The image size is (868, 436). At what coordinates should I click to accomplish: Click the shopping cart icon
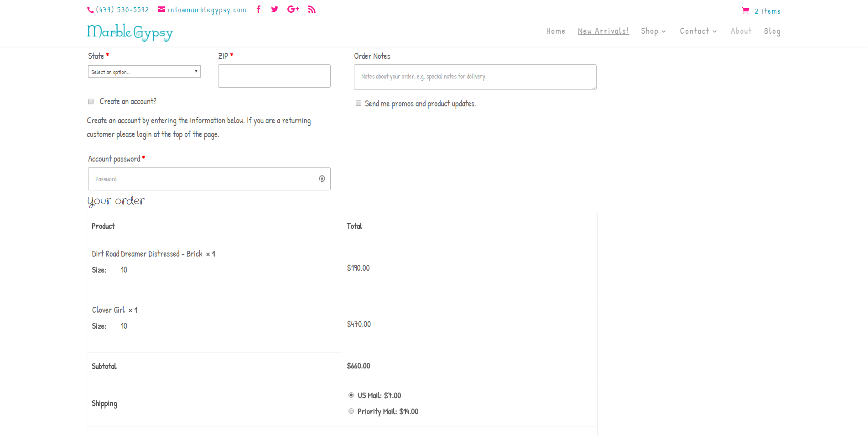click(746, 11)
